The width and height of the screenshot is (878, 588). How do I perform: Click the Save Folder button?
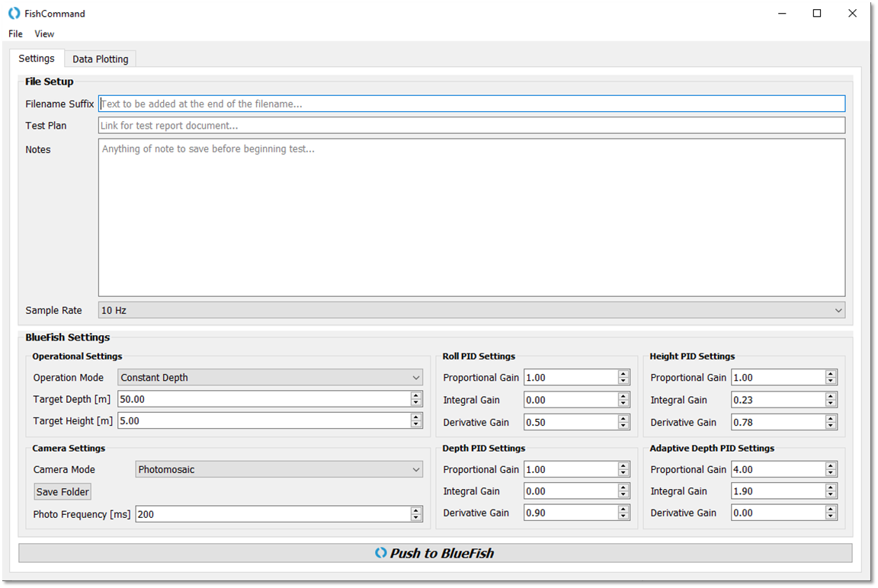point(62,492)
